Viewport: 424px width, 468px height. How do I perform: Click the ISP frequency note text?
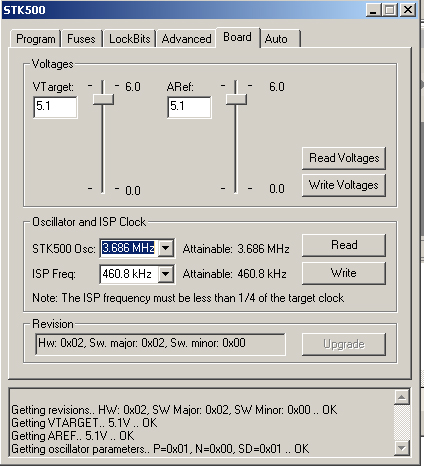[x=188, y=298]
